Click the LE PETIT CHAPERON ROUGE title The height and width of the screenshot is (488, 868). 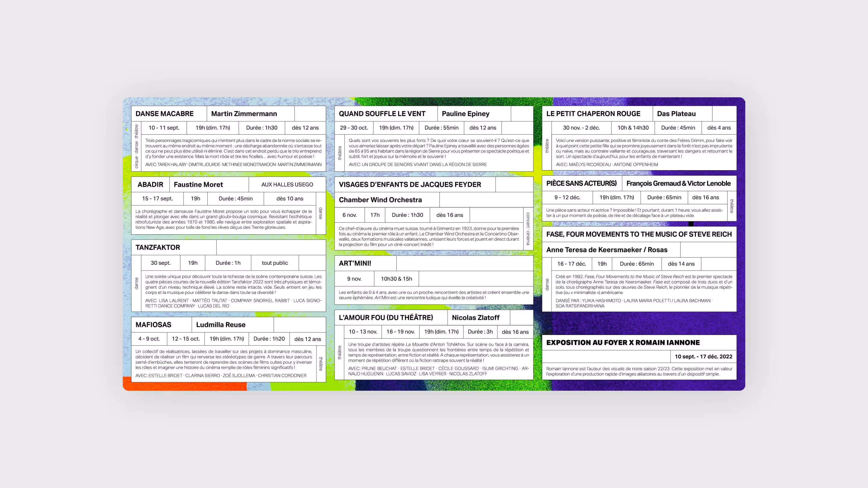pyautogui.click(x=593, y=114)
